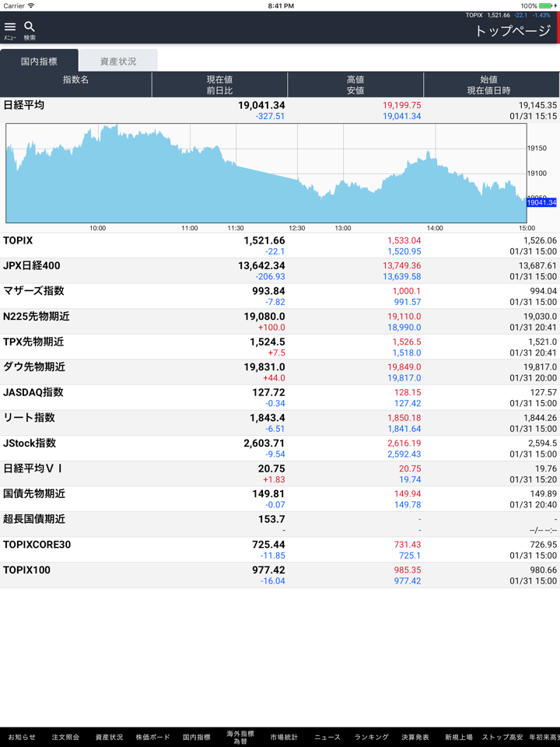Switch to the 資産状況 tab at top
Image resolution: width=560 pixels, height=747 pixels.
pyautogui.click(x=118, y=61)
